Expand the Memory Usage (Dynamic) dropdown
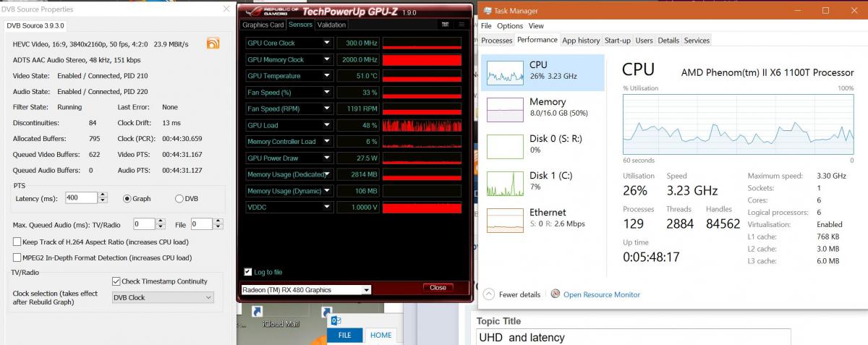 328,191
